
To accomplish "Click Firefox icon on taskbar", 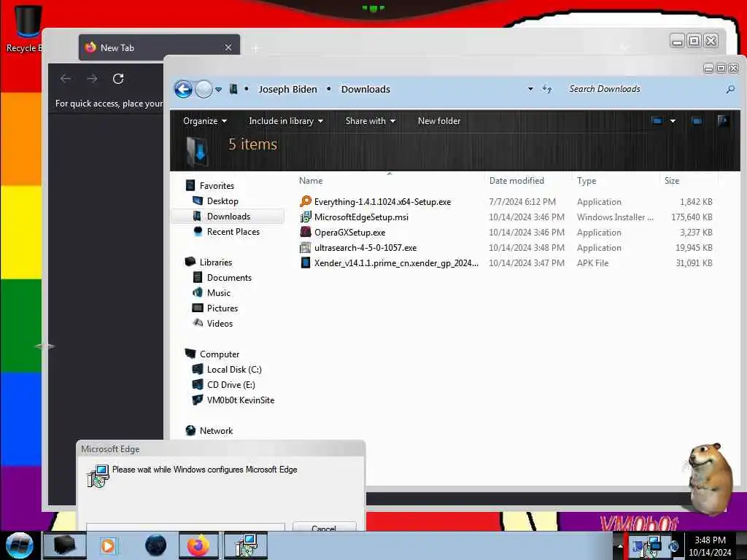I will (198, 545).
